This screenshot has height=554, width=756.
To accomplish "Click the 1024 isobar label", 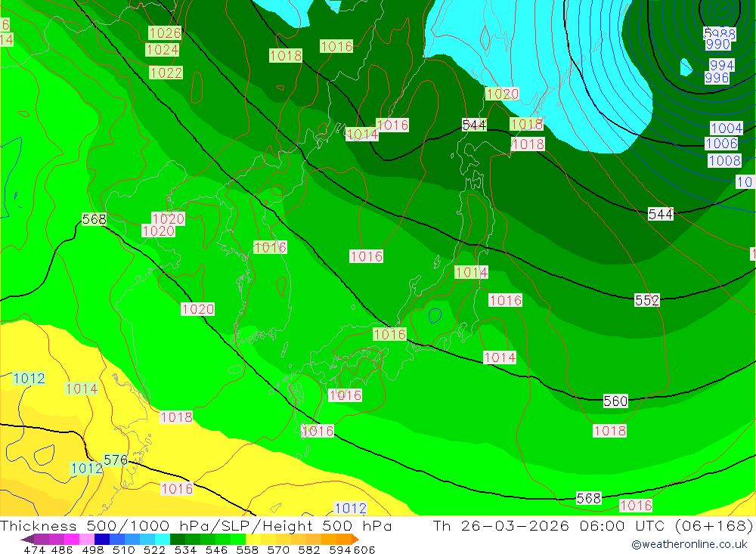I will tap(163, 50).
